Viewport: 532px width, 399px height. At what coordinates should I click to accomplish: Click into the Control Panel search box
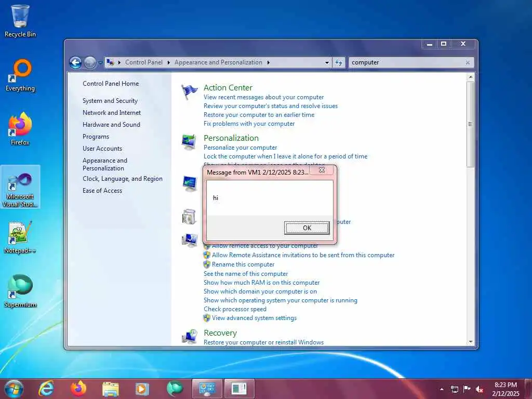click(406, 62)
